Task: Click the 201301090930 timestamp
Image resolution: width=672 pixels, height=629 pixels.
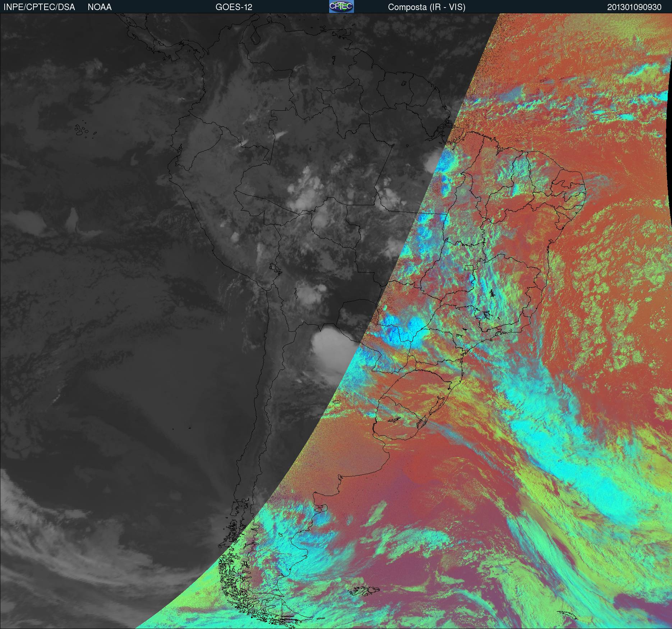Action: (x=634, y=7)
